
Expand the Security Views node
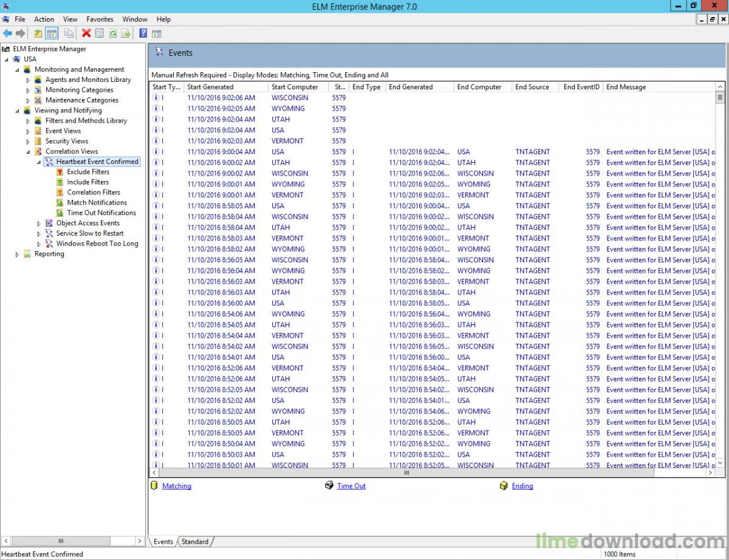[28, 142]
